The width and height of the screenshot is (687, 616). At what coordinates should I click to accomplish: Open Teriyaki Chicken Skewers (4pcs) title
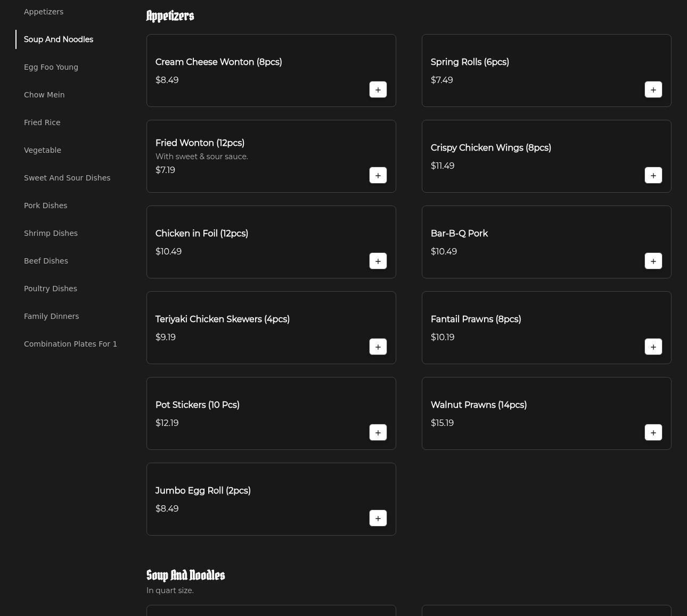click(223, 319)
